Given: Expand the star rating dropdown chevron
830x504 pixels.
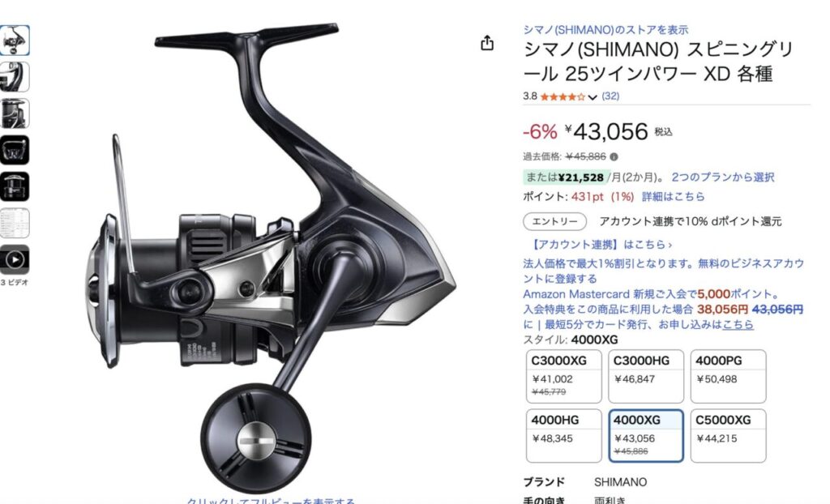Looking at the screenshot, I should (593, 97).
